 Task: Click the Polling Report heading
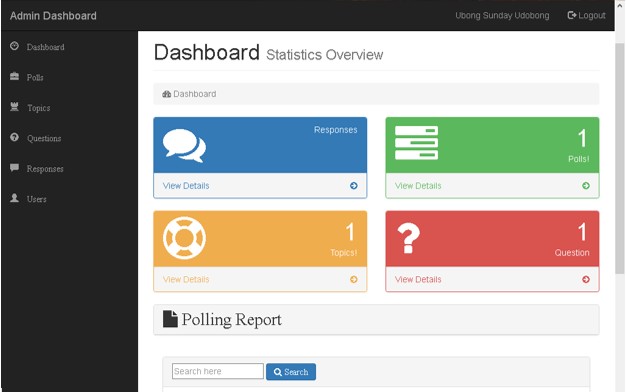pos(232,319)
